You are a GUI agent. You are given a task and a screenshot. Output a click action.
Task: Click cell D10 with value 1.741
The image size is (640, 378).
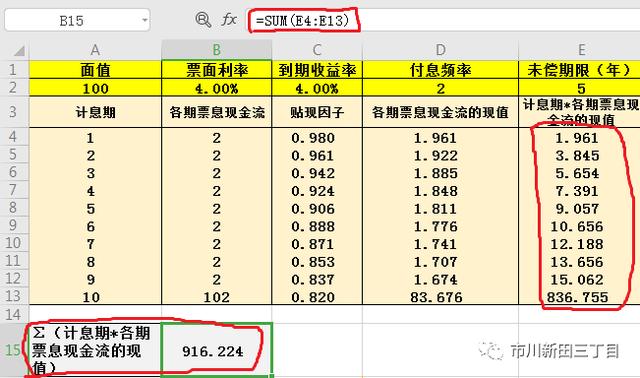[440, 244]
